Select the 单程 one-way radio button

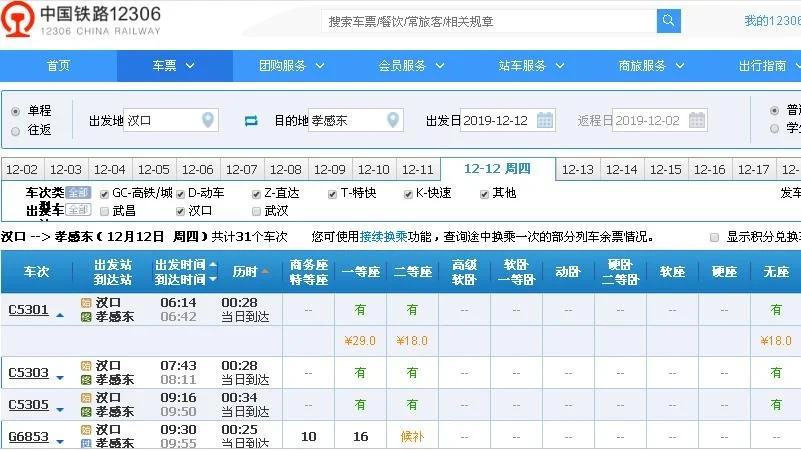coord(16,111)
